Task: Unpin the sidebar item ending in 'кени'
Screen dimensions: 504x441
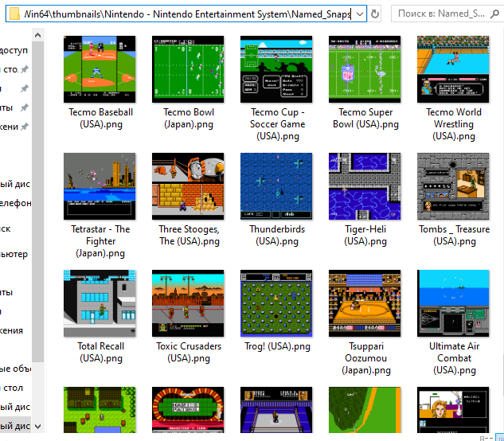Action: 25,127
